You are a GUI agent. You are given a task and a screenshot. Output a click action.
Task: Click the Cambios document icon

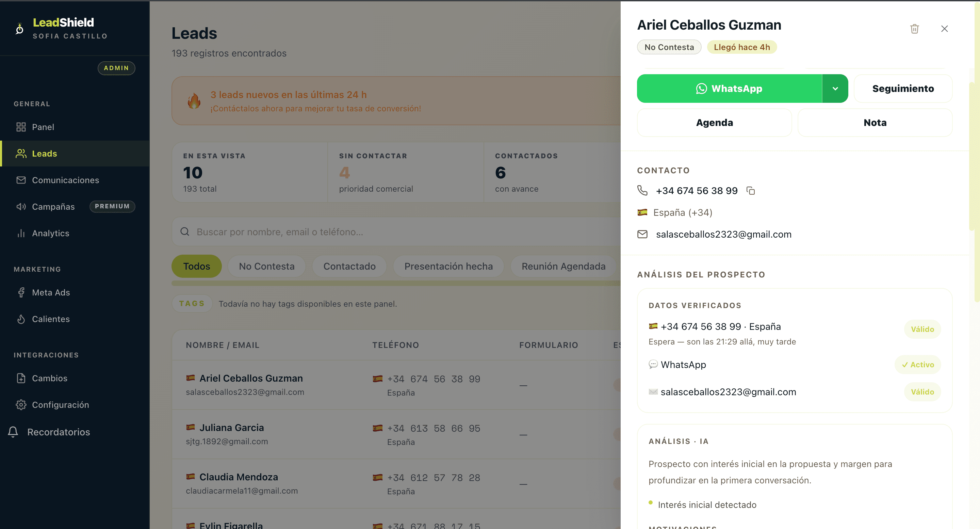(x=21, y=378)
